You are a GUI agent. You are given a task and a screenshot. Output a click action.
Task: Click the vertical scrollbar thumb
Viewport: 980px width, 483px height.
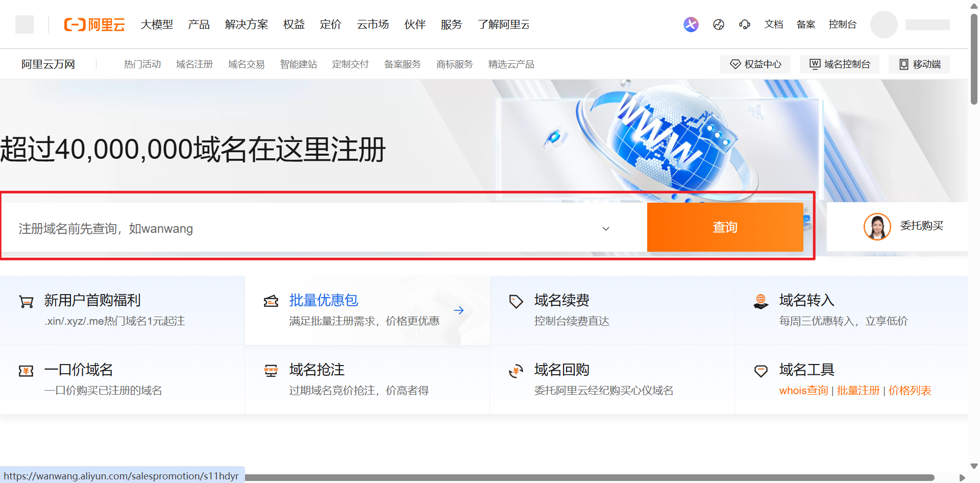974,59
